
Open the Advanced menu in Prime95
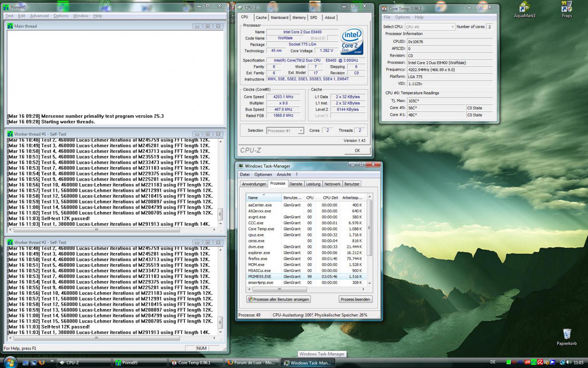click(39, 16)
